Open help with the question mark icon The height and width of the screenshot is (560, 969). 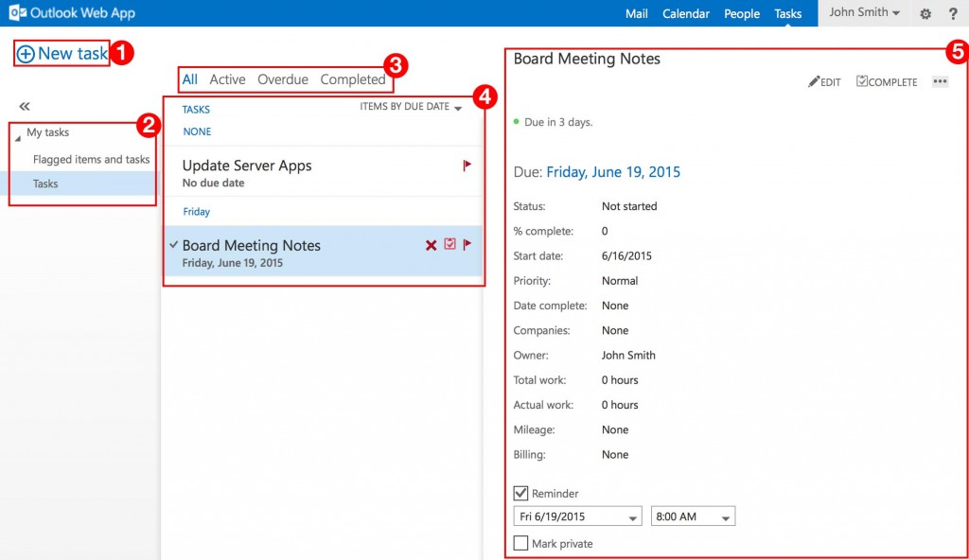[953, 14]
